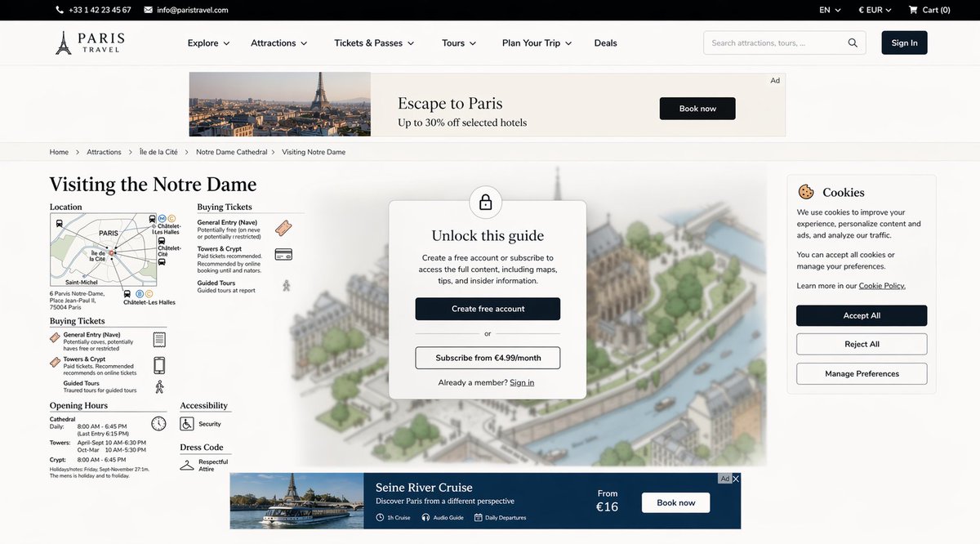Click the wheelchair accessibility icon
The image size is (980, 544).
click(x=187, y=424)
